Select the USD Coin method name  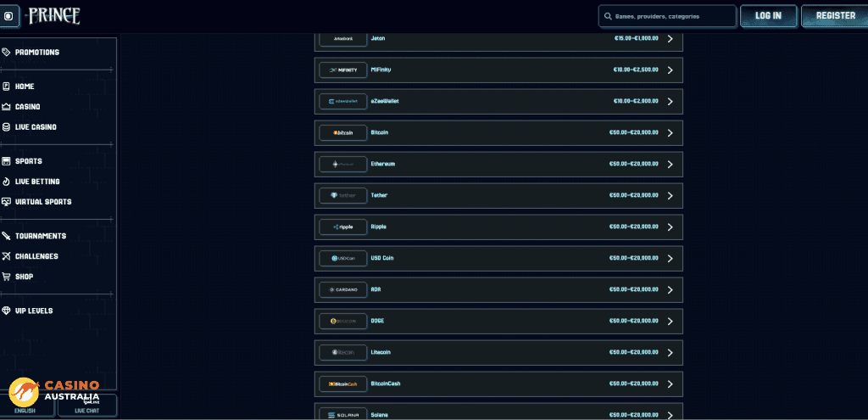click(382, 258)
